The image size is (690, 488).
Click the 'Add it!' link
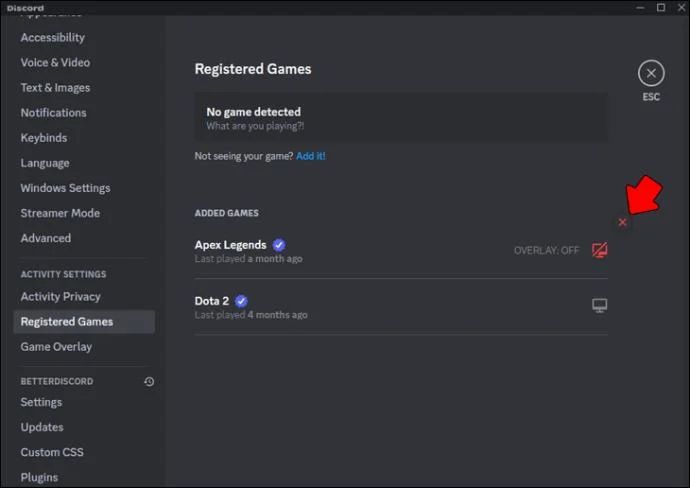pyautogui.click(x=311, y=156)
